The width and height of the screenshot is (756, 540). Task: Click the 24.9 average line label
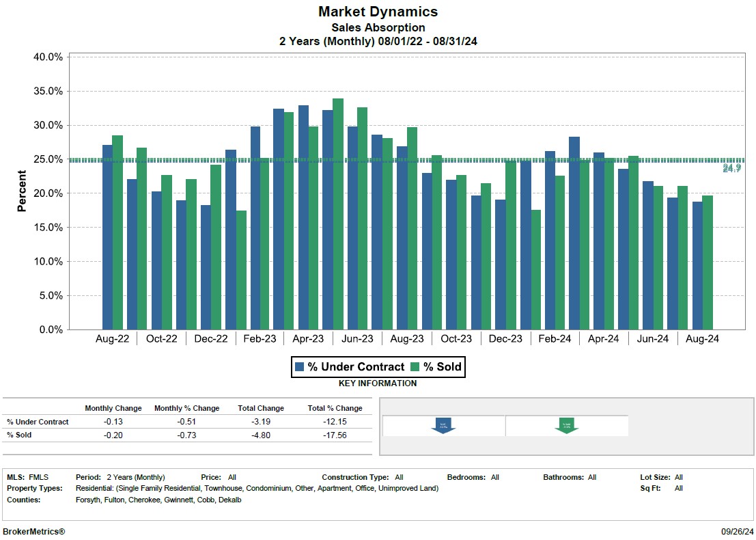732,167
